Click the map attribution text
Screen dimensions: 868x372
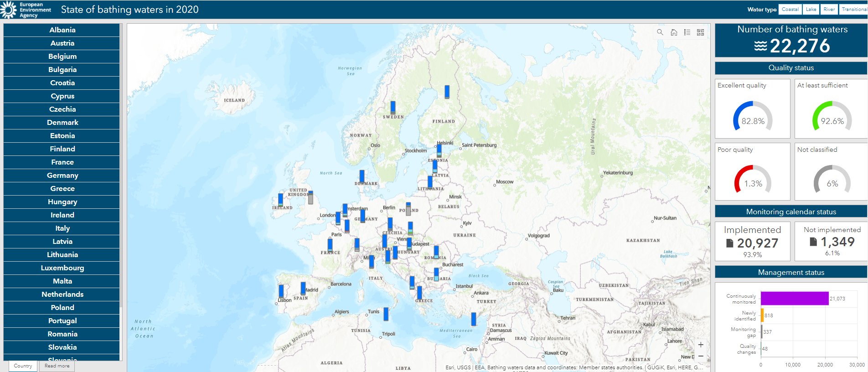[574, 367]
